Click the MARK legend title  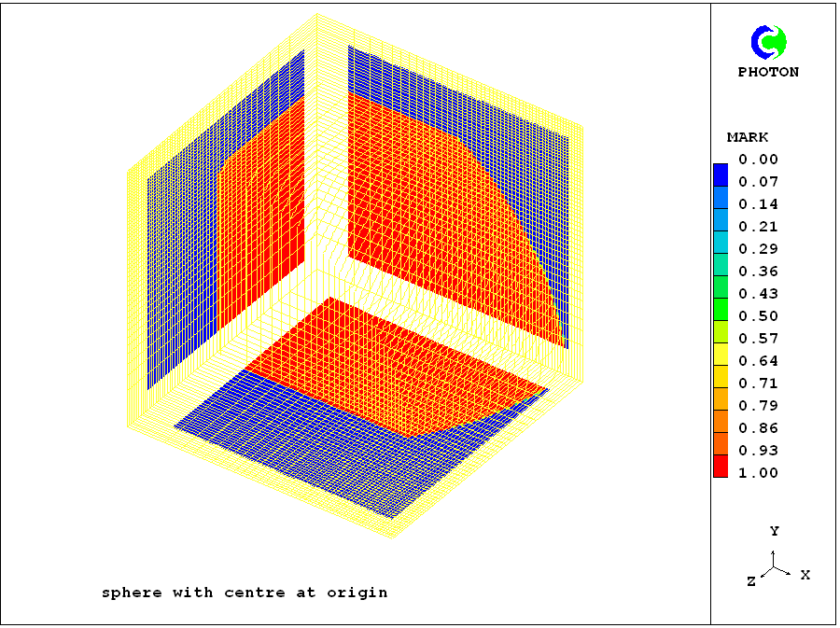point(747,137)
